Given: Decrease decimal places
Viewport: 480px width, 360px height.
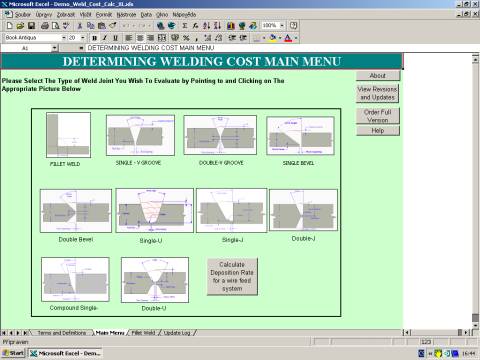Looking at the screenshot, I should (218, 38).
